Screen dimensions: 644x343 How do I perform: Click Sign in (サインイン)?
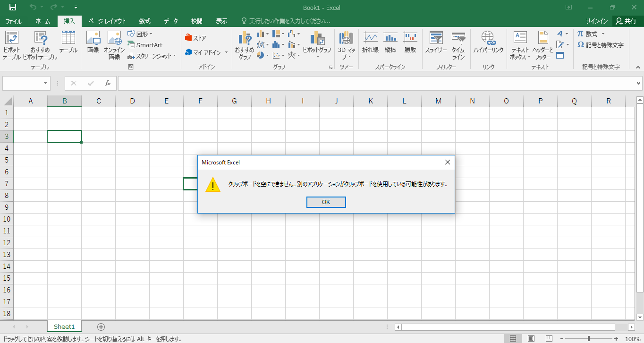pyautogui.click(x=597, y=21)
